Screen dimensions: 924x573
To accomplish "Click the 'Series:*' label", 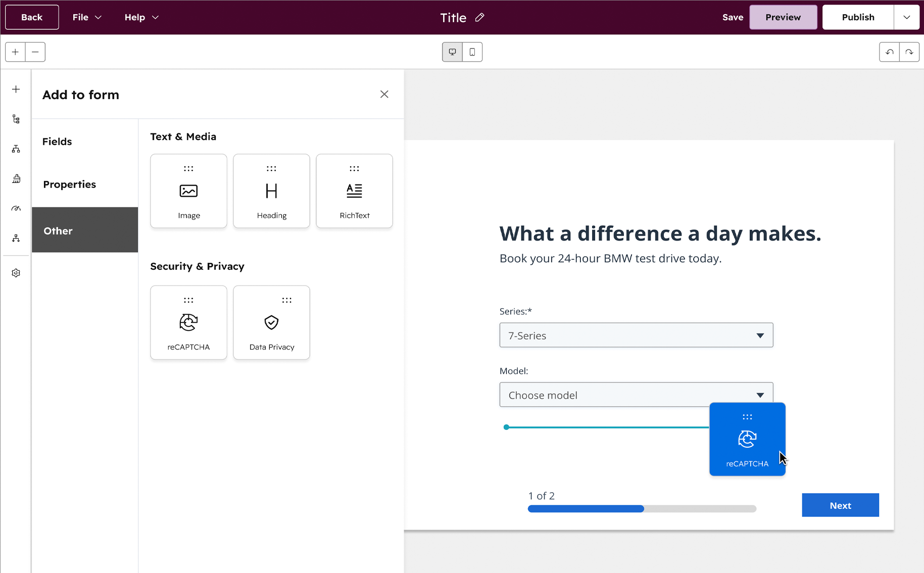I will tap(516, 311).
